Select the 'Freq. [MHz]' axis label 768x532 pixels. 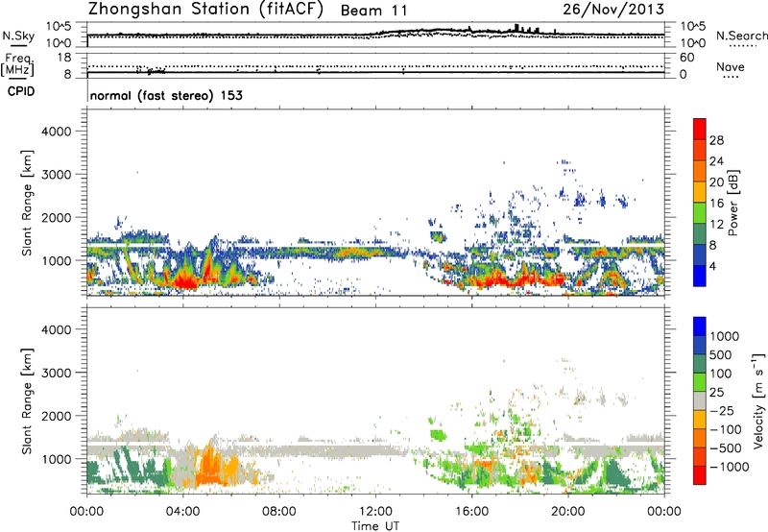(x=18, y=64)
